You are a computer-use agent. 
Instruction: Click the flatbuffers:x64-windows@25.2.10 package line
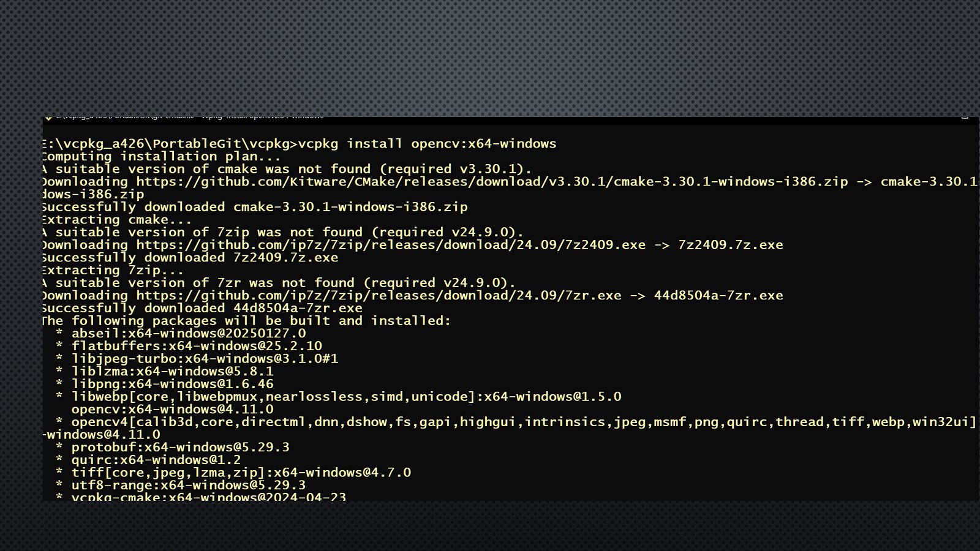coord(197,346)
